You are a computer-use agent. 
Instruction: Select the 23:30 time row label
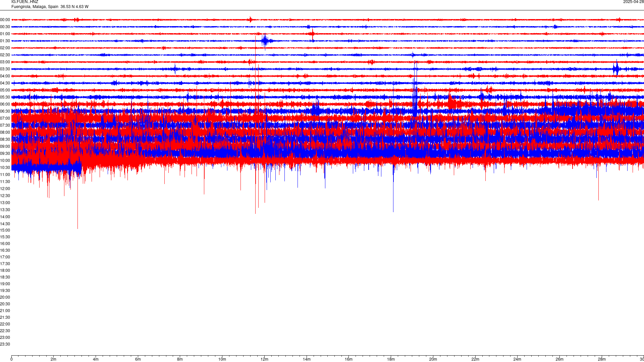pyautogui.click(x=5, y=344)
